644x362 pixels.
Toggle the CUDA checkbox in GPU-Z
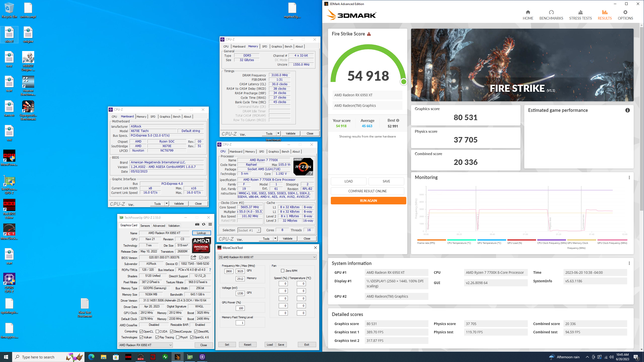pos(157,332)
